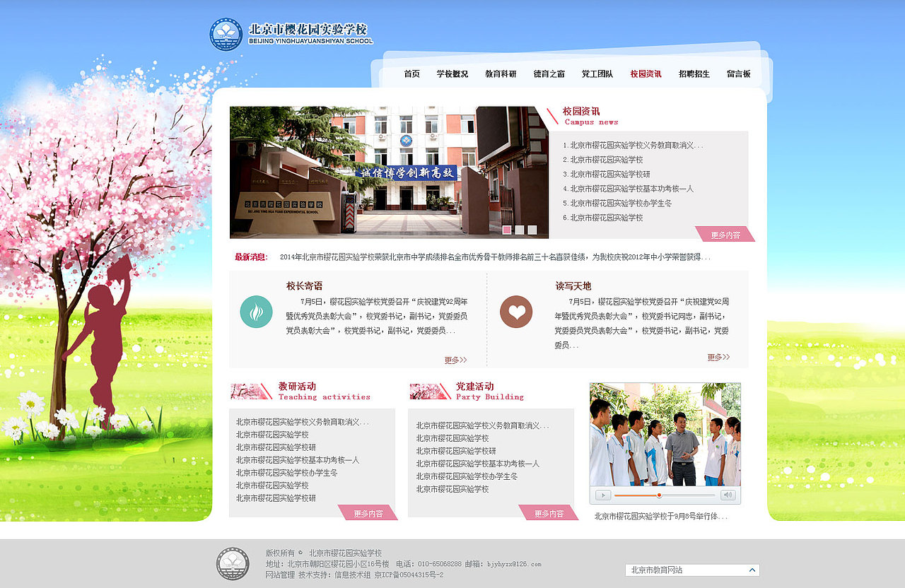Screen dimensions: 905x588
Task: Open 教育科研 navigation item
Action: click(x=501, y=73)
